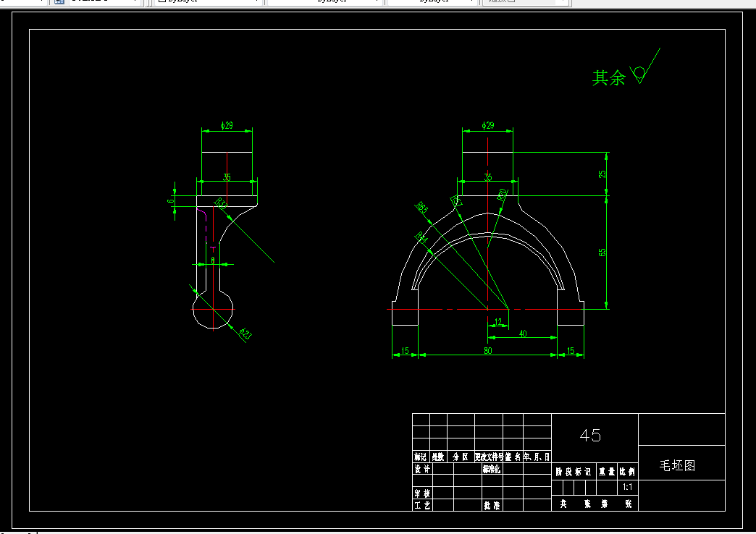The height and width of the screenshot is (534, 756).
Task: Select the 比例 header cell
Action: tap(628, 472)
